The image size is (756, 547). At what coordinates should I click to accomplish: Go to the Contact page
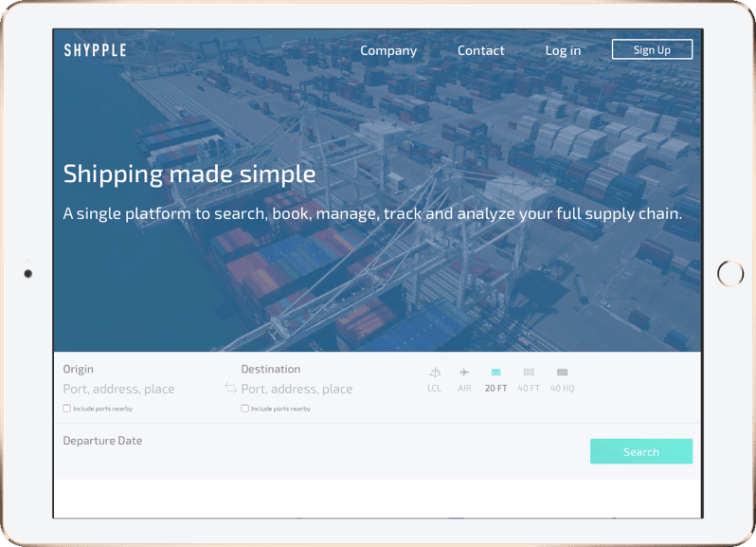[480, 50]
